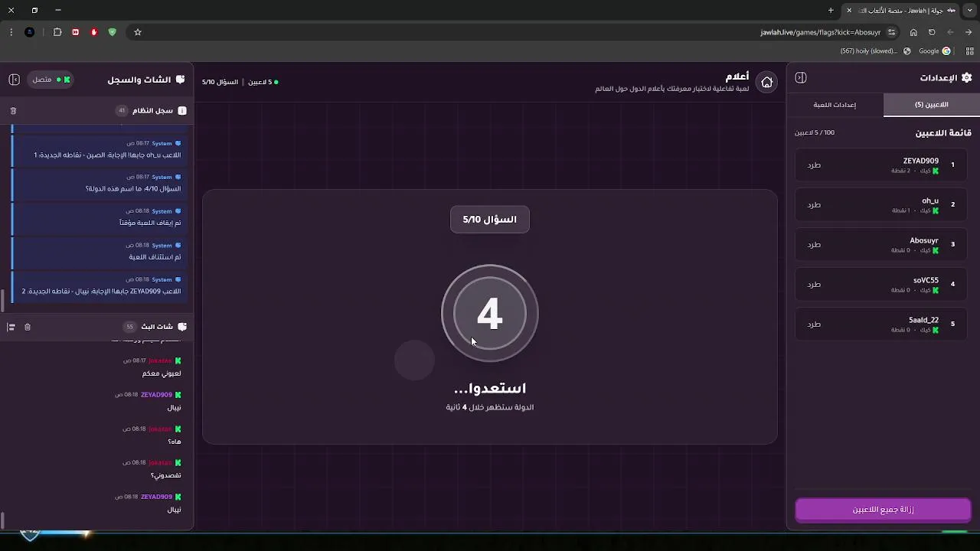
Task: Open the Google bookmark
Action: [x=935, y=51]
